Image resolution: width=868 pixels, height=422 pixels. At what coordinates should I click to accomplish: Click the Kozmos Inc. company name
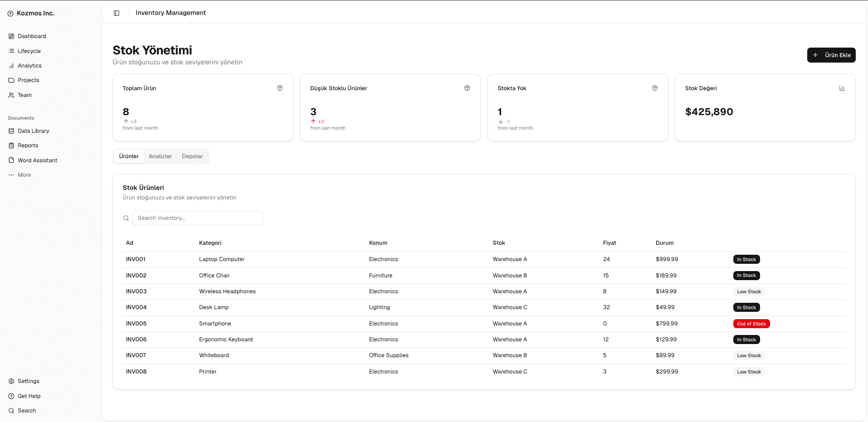click(x=35, y=13)
